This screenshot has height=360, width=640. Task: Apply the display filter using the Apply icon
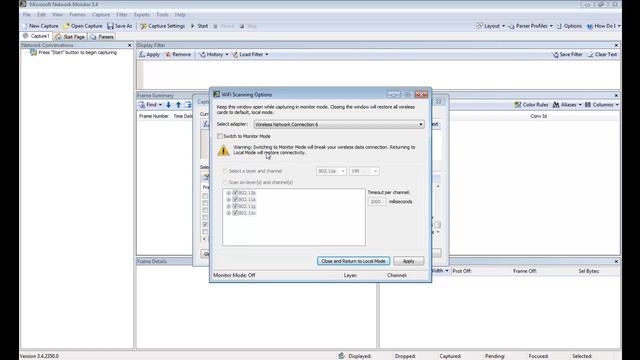pyautogui.click(x=142, y=54)
